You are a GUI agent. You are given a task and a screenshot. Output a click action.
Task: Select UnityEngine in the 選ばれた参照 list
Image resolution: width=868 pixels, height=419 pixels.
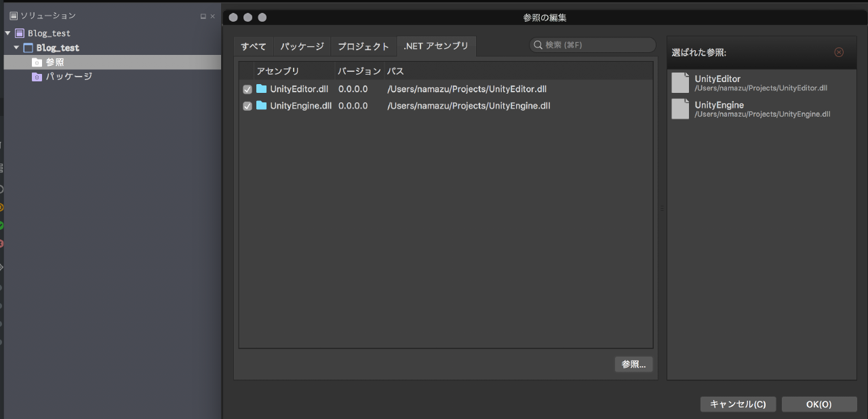(x=762, y=108)
